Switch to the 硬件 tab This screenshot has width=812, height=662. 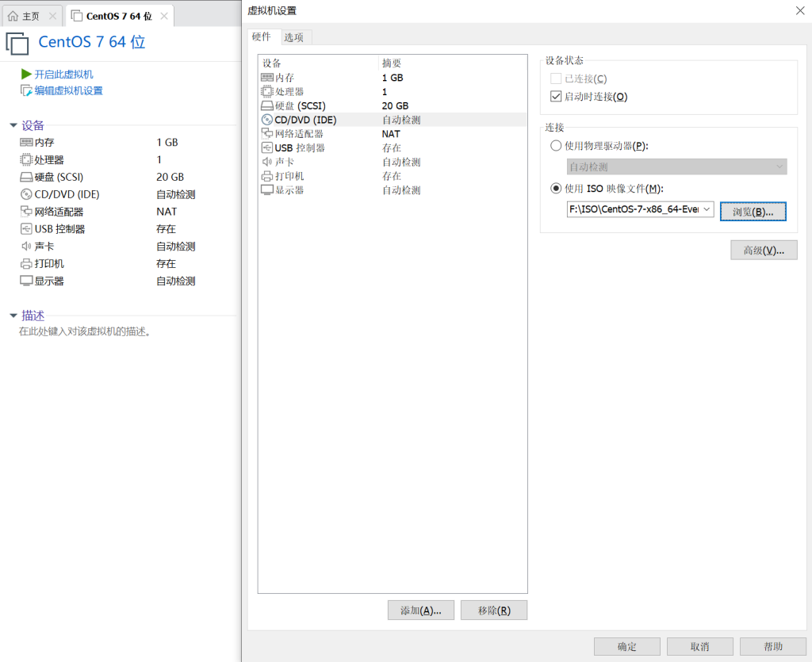[262, 36]
